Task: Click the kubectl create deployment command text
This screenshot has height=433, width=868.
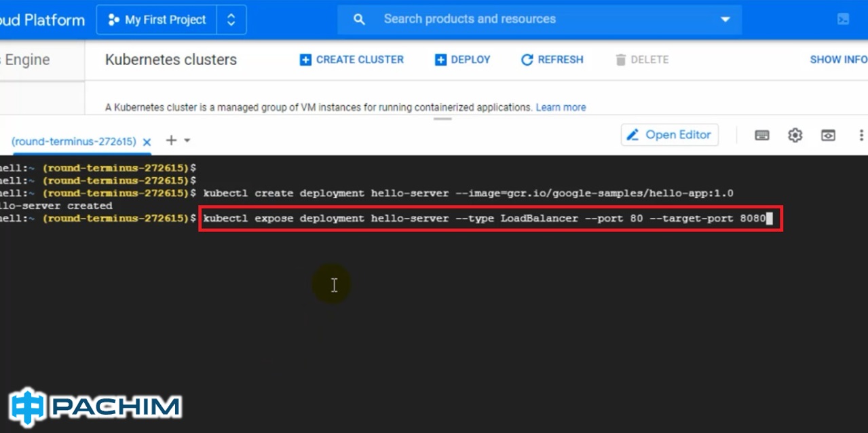Action: click(468, 193)
